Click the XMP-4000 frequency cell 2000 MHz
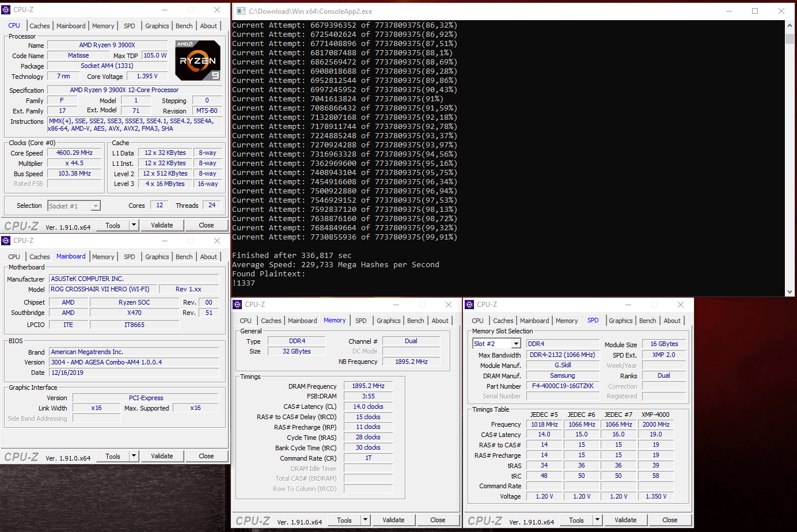The height and width of the screenshot is (532, 797). [x=656, y=424]
